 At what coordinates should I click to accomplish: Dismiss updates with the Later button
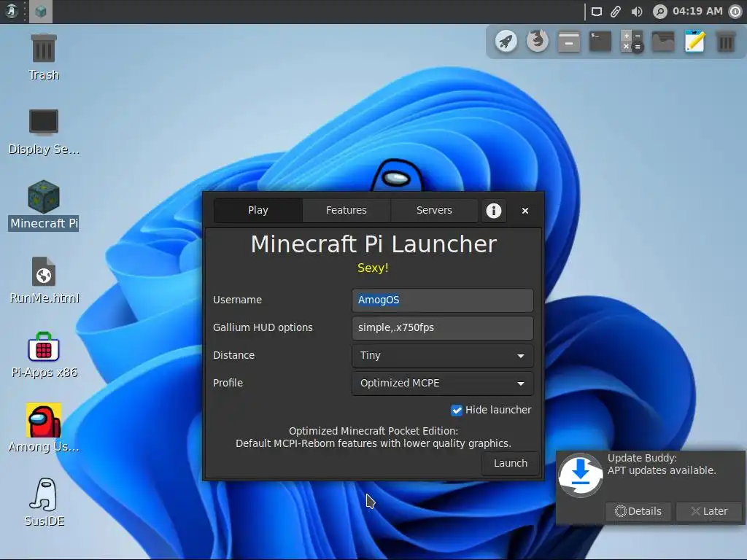(x=709, y=511)
